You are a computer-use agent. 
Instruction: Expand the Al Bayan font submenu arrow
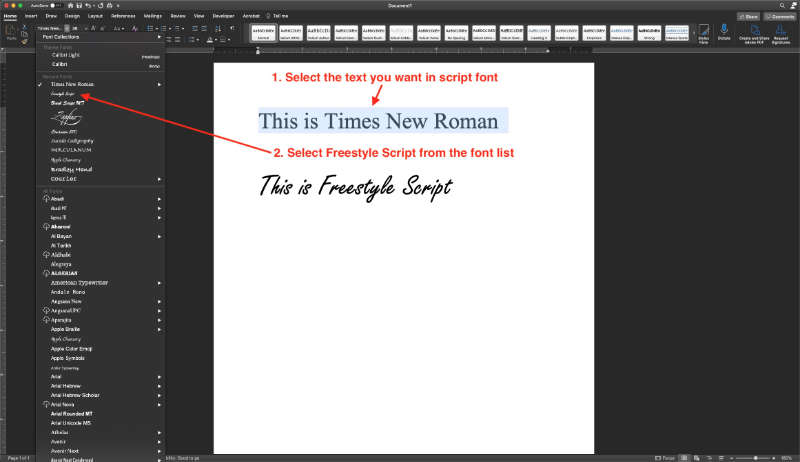[159, 236]
